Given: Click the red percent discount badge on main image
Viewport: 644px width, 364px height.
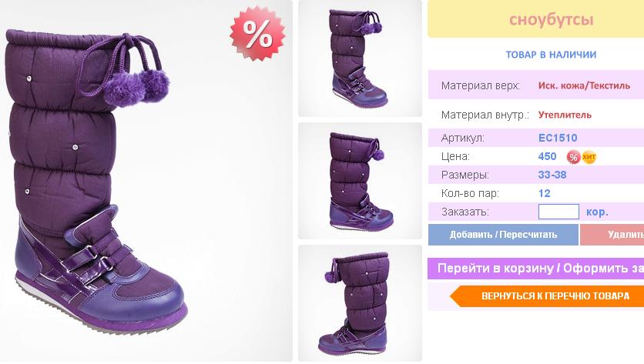Looking at the screenshot, I should [x=257, y=34].
